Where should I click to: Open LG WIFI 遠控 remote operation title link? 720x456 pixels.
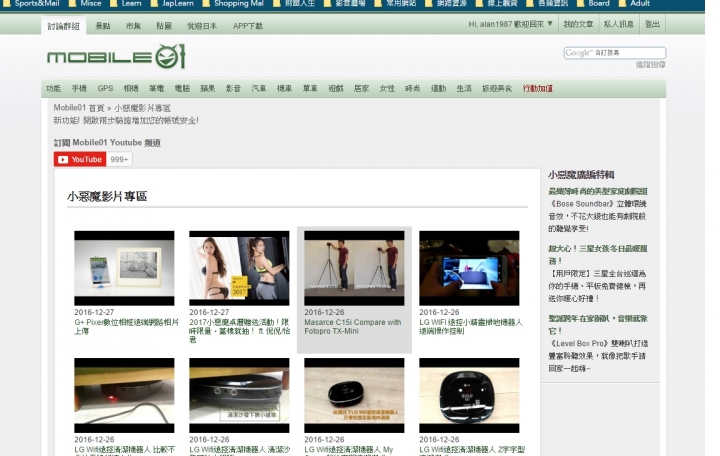pos(471,327)
